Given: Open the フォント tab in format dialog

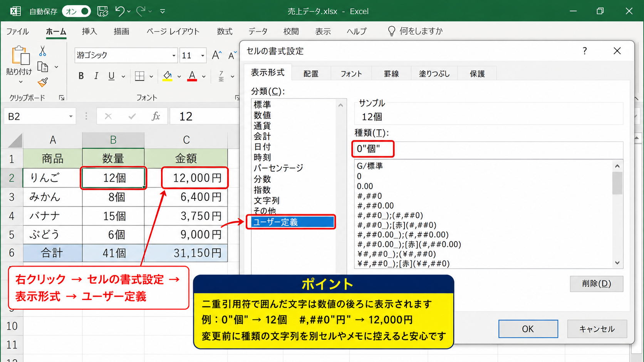Looking at the screenshot, I should tap(351, 73).
